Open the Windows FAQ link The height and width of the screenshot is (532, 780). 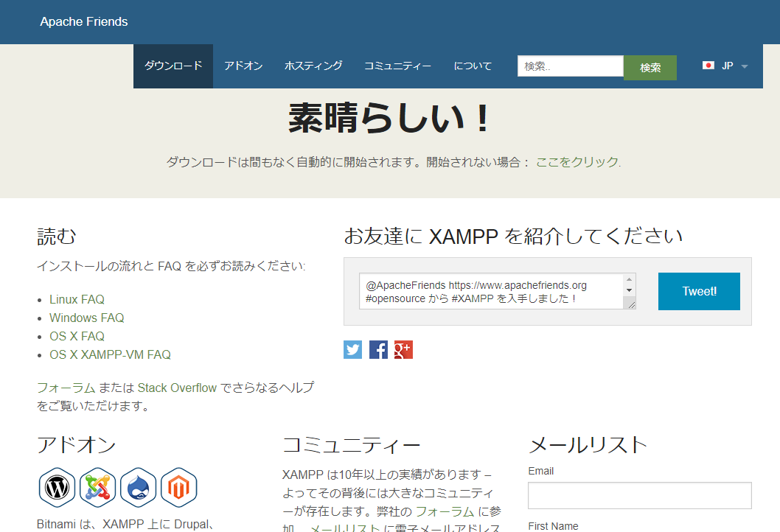[87, 318]
